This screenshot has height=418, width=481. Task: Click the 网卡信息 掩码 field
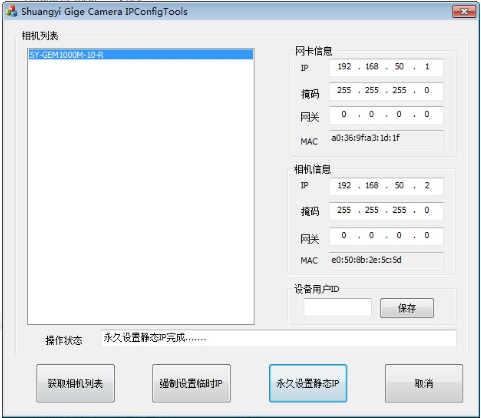pos(386,91)
